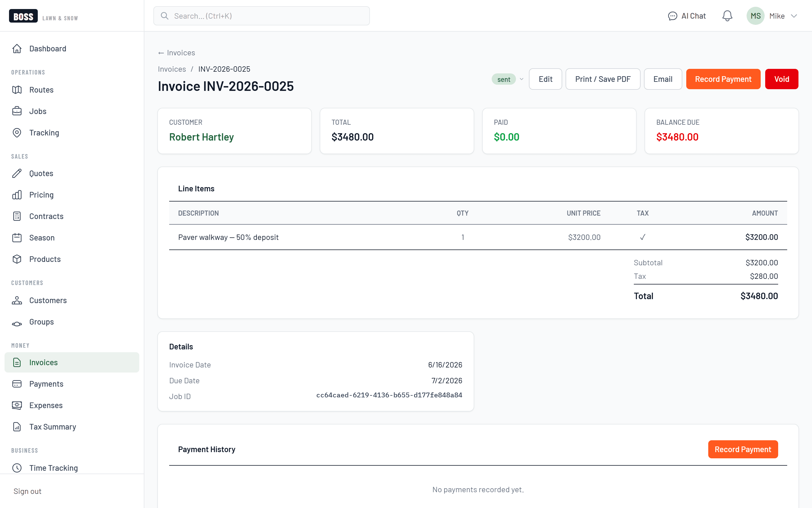Select Jobs from the sidebar

pos(72,111)
